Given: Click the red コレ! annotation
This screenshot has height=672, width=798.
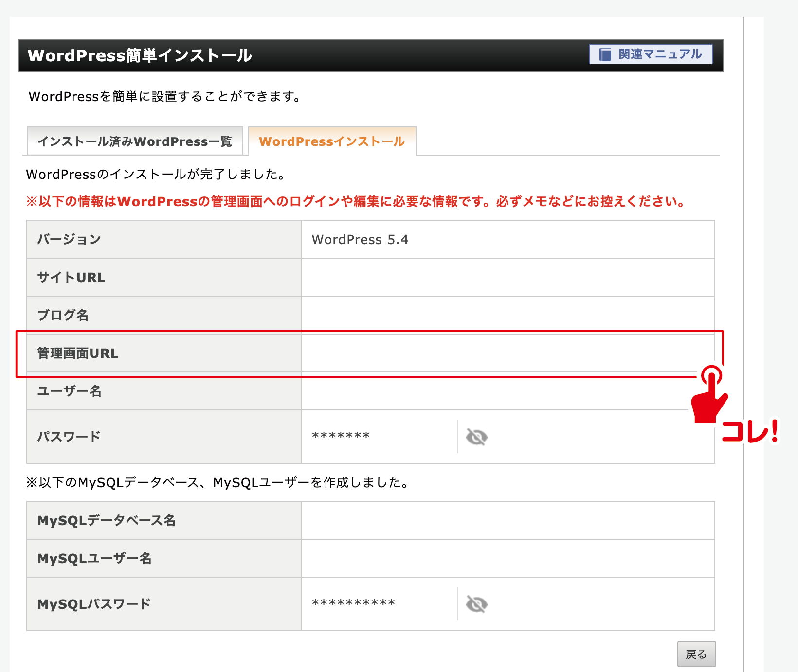Looking at the screenshot, I should tap(749, 431).
